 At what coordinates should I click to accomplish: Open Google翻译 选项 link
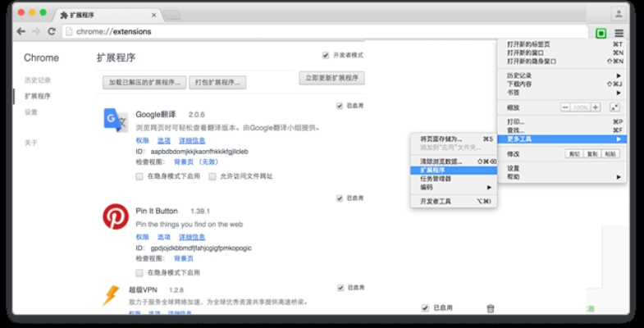[164, 141]
